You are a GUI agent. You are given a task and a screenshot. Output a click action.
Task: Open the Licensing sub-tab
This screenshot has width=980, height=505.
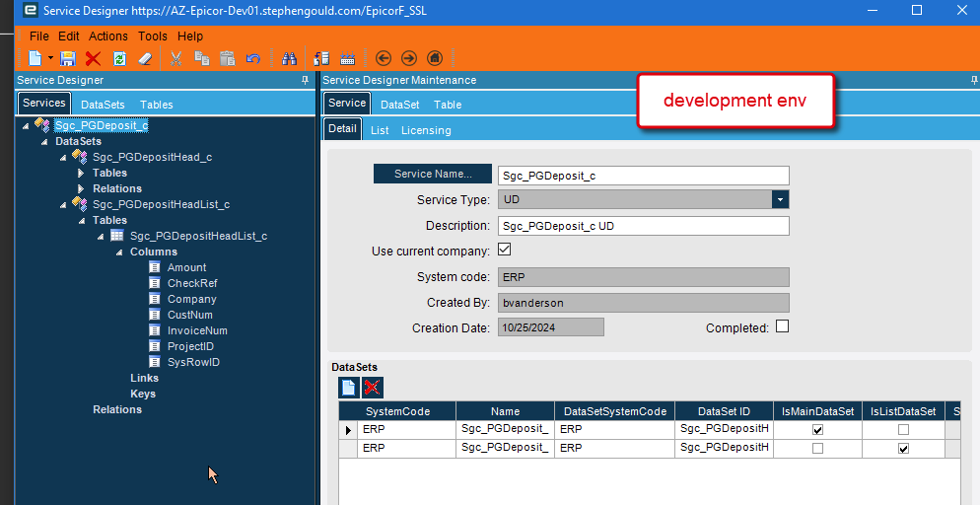pos(426,130)
